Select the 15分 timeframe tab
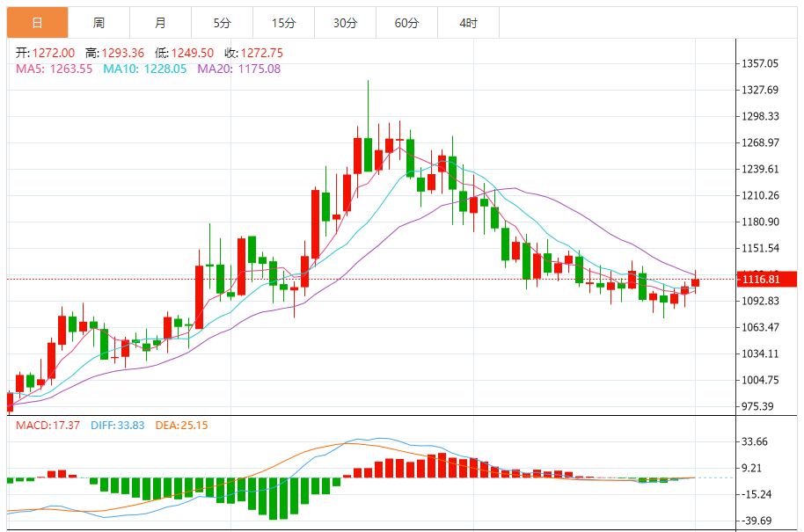The width and height of the screenshot is (804, 532). (283, 23)
